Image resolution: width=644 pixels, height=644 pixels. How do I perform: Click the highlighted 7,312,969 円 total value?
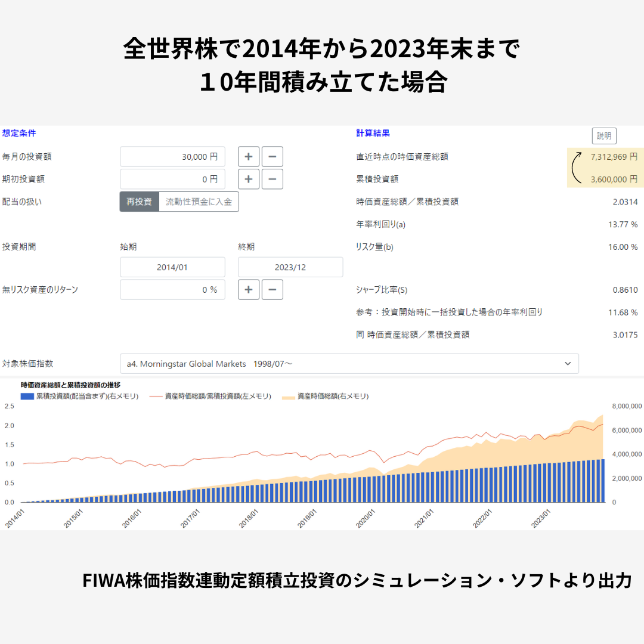coord(614,157)
